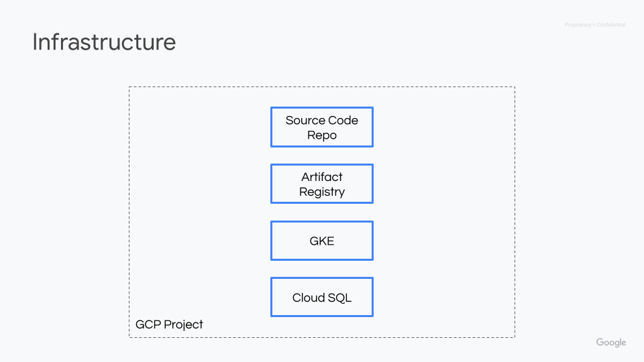This screenshot has width=644, height=362.
Task: Click the word GCP in the project label
Action: [148, 324]
